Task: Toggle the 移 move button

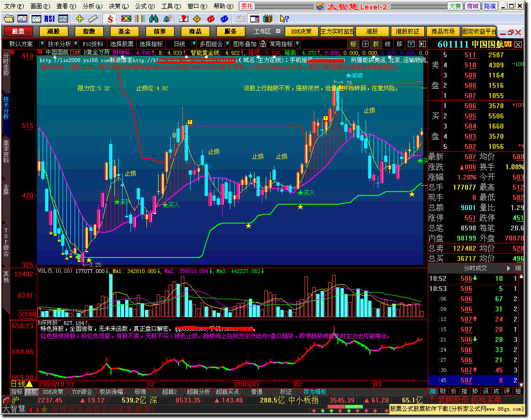Action: (x=399, y=44)
